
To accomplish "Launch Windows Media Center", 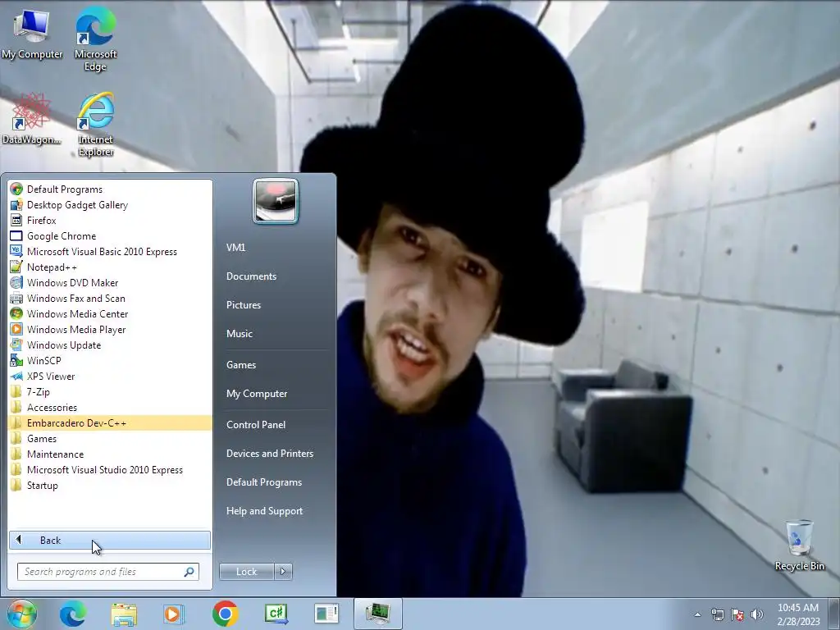I will click(110, 313).
